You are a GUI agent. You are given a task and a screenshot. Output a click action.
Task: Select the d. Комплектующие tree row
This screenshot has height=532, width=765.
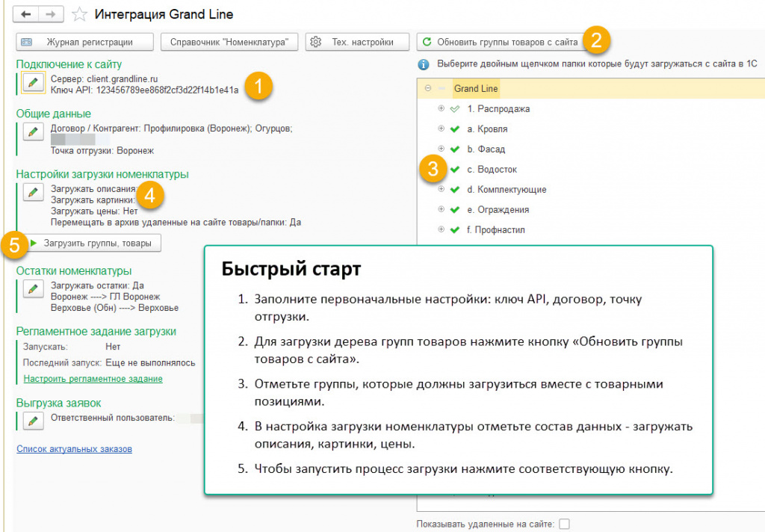point(591,189)
